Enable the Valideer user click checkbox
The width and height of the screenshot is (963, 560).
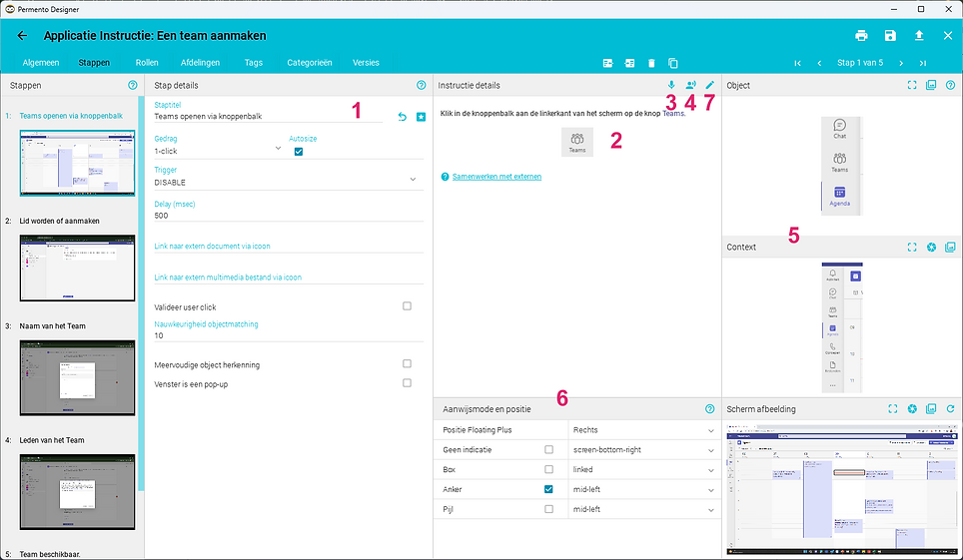click(x=407, y=305)
